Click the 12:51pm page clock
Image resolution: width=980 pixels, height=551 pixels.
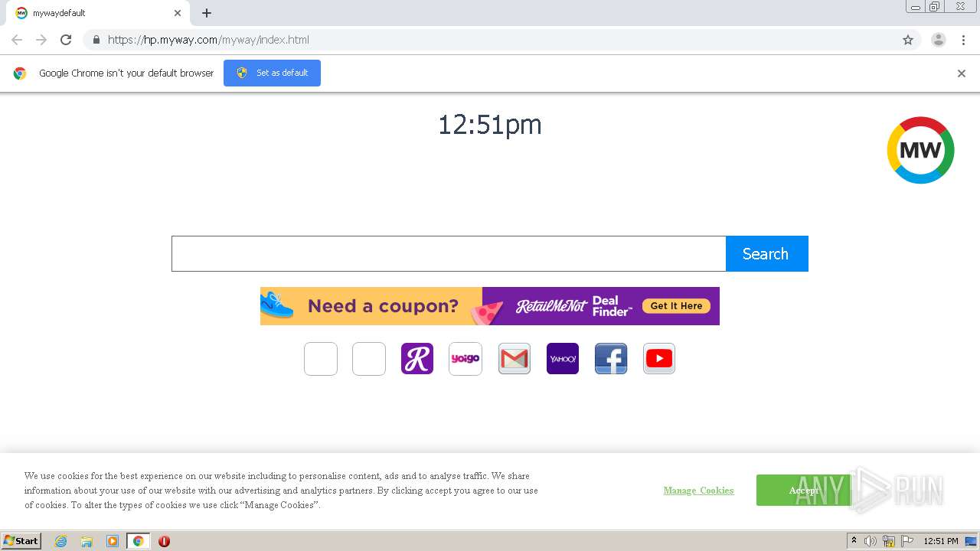[490, 125]
